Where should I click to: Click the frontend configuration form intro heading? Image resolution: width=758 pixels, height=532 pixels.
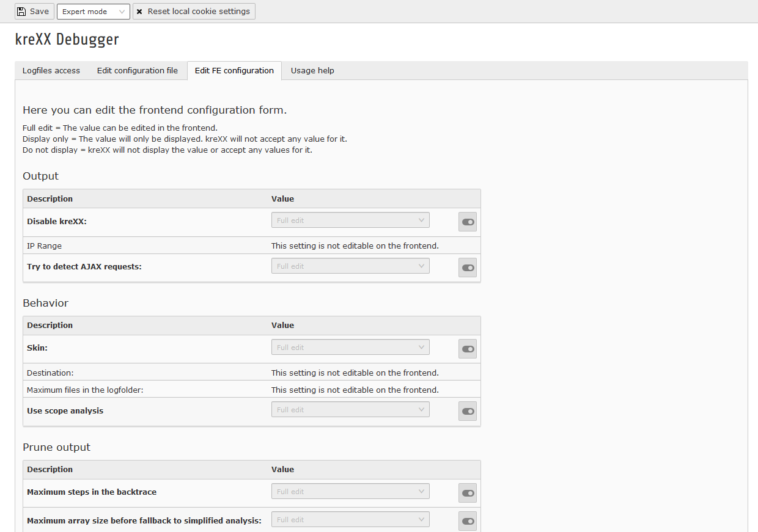point(155,110)
